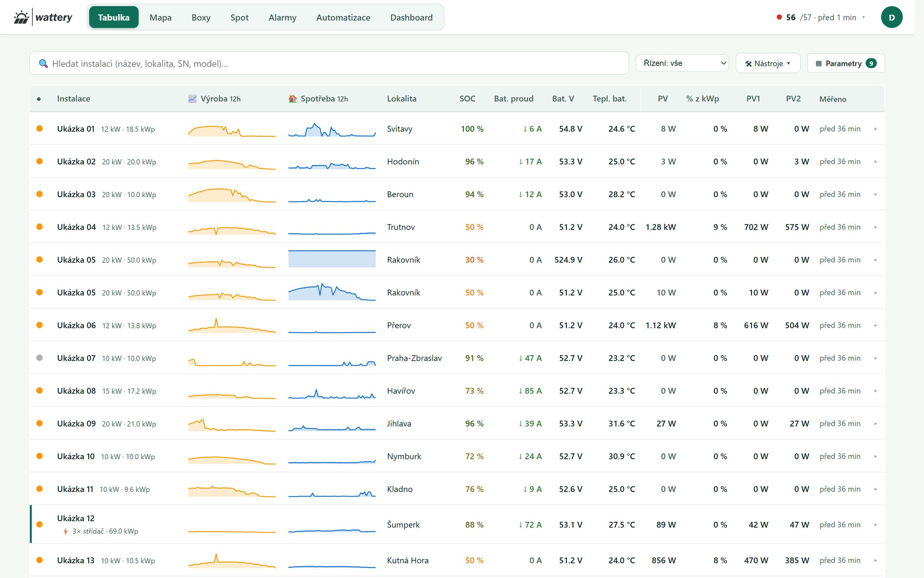Click the ↓ 85 A battery current value
Image resolution: width=924 pixels, height=578 pixels.
click(x=530, y=391)
